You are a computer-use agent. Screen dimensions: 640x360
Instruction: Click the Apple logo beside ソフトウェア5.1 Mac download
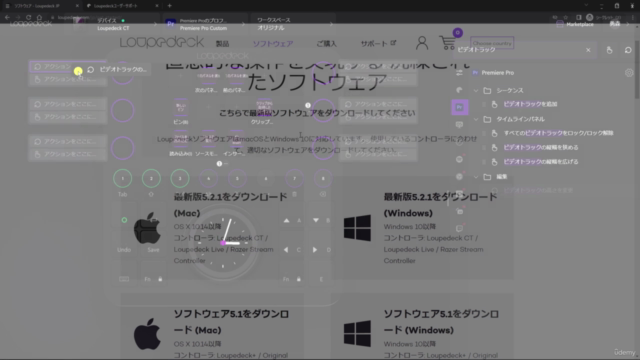coord(147,334)
